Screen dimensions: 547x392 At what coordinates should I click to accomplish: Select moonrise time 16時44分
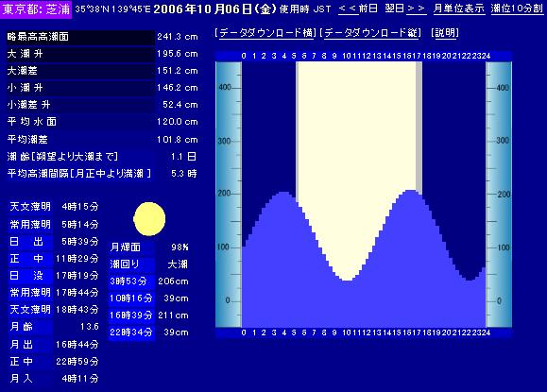pyautogui.click(x=77, y=345)
